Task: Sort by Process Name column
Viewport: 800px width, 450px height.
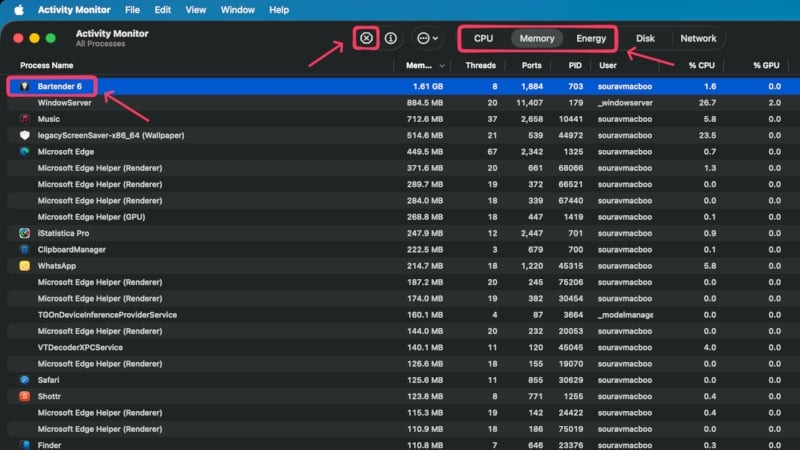Action: click(x=46, y=65)
